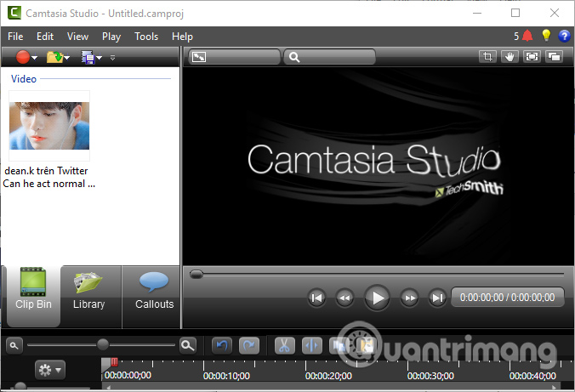The image size is (575, 392).
Task: Jump to previous clip button
Action: (316, 298)
